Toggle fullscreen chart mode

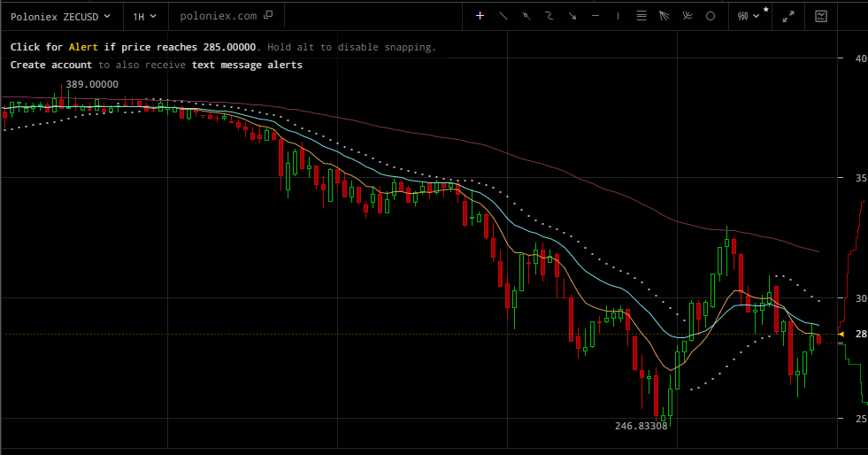point(788,17)
